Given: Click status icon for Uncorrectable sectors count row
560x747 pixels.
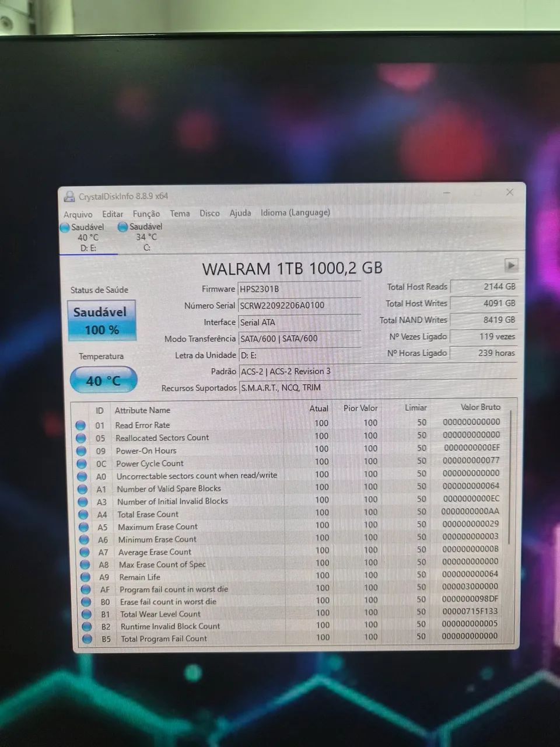Looking at the screenshot, I should click(x=82, y=477).
